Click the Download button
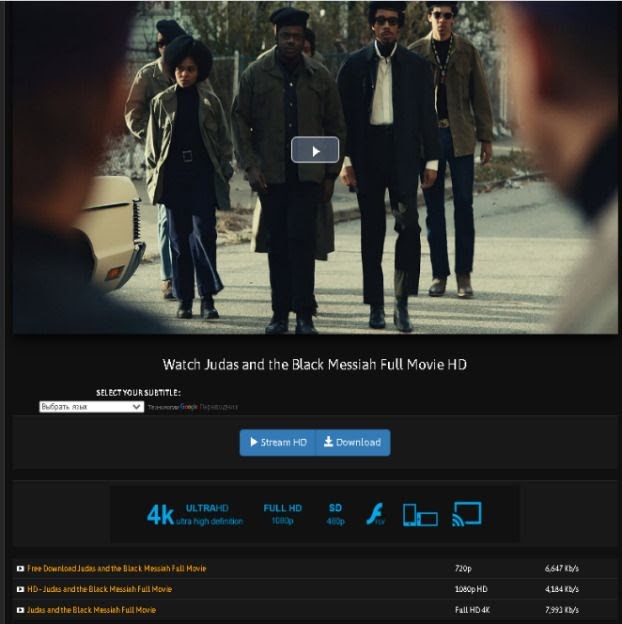The width and height of the screenshot is (622, 624). pyautogui.click(x=353, y=442)
